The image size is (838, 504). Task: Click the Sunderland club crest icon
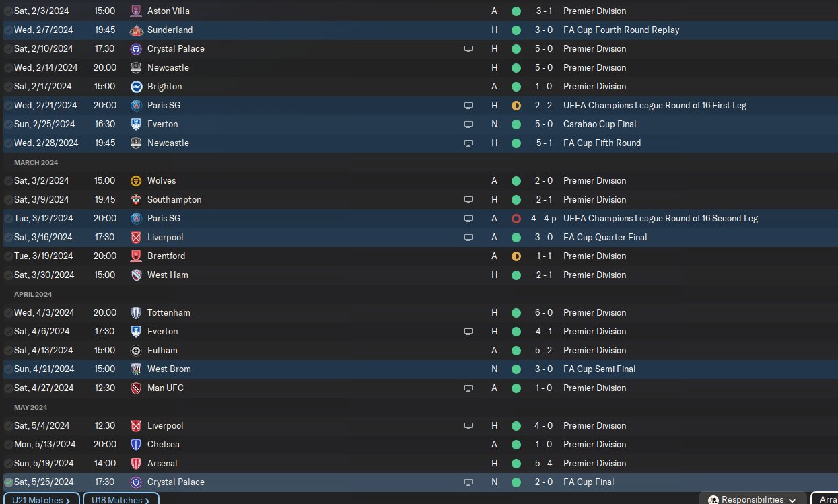click(136, 30)
